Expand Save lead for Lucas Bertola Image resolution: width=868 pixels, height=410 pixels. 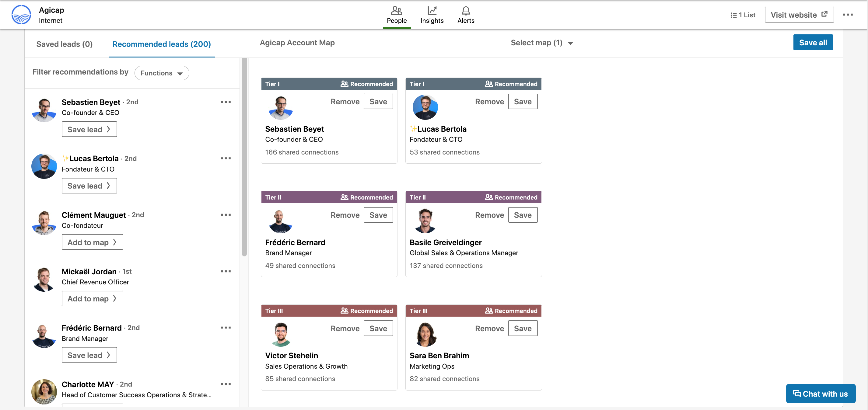click(89, 186)
